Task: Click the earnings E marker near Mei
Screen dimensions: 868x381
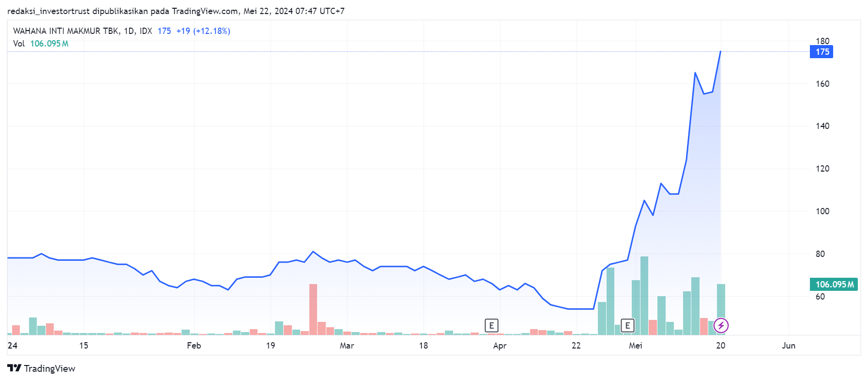Action: [627, 325]
